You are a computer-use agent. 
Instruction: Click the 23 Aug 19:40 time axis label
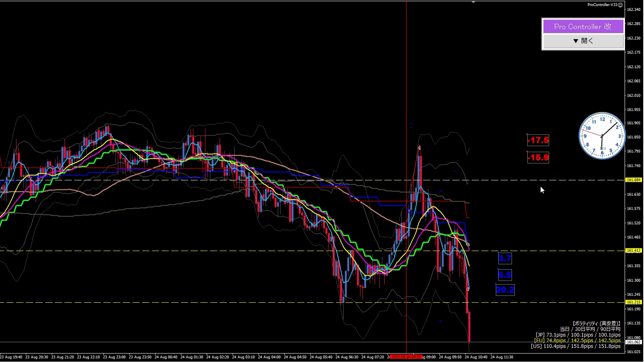pos(11,357)
